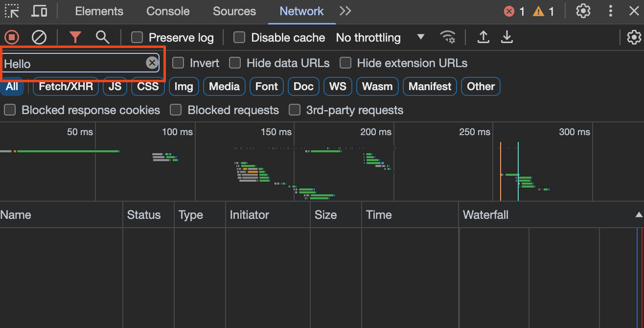Viewport: 644px width, 328px height.
Task: Sort by the Initiator column header
Action: 268,215
